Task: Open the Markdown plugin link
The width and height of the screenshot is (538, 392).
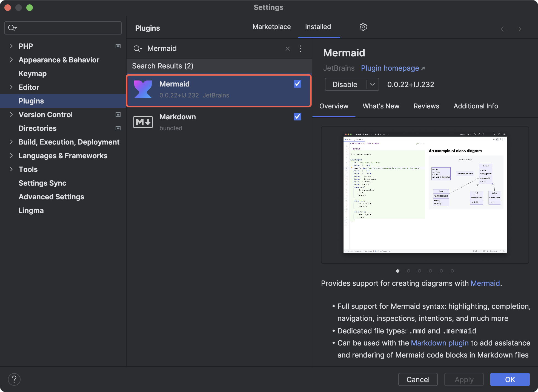Action: [440, 343]
